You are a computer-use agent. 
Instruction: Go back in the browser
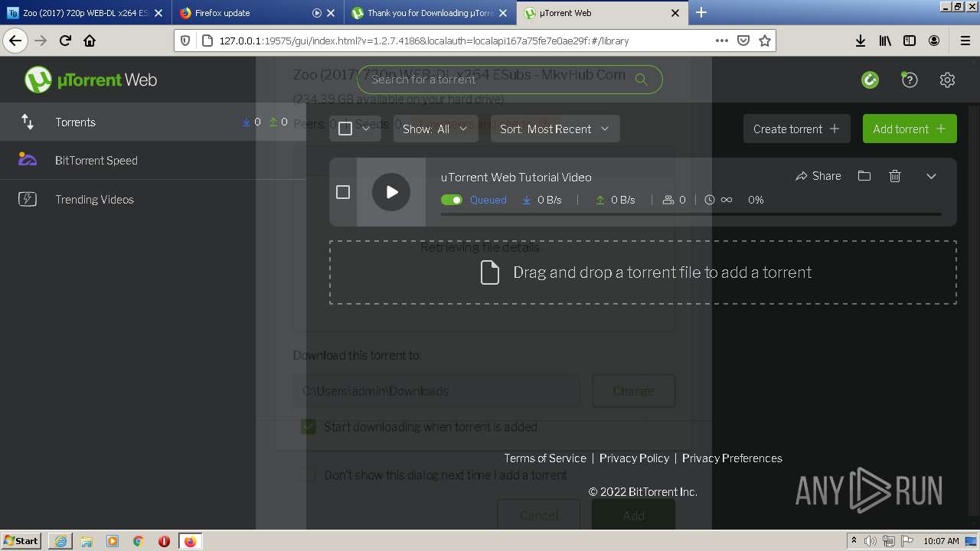15,41
